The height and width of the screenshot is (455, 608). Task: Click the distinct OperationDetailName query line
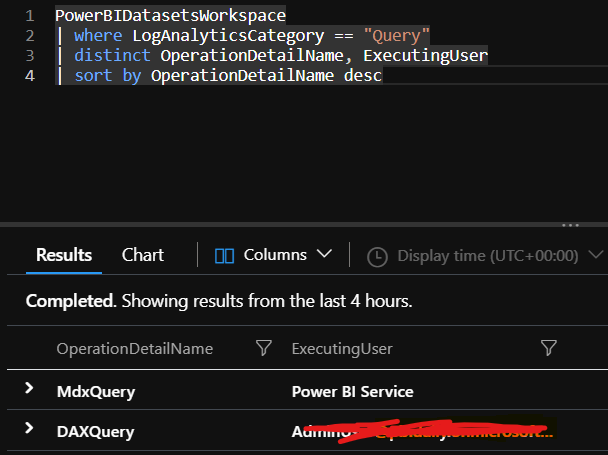[x=272, y=55]
